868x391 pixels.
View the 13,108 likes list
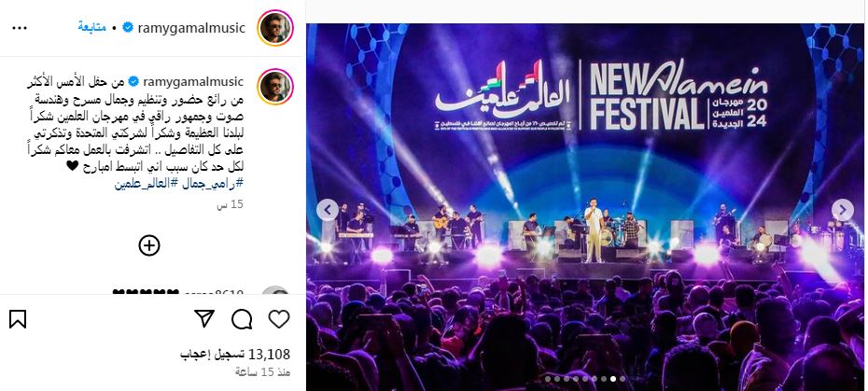235,355
